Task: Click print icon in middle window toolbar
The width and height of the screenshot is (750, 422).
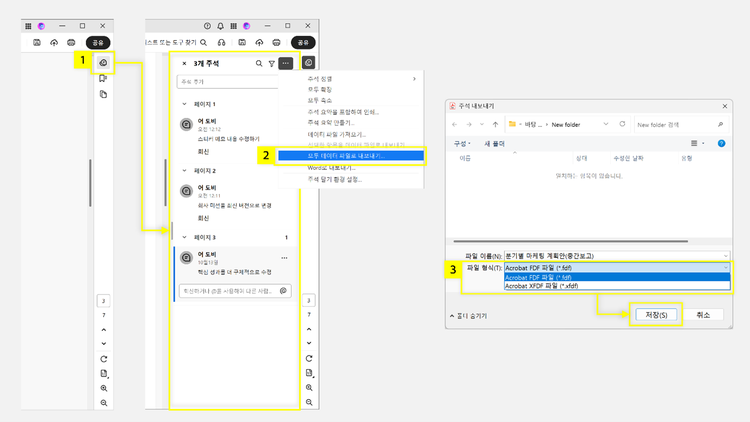Action: (x=276, y=43)
